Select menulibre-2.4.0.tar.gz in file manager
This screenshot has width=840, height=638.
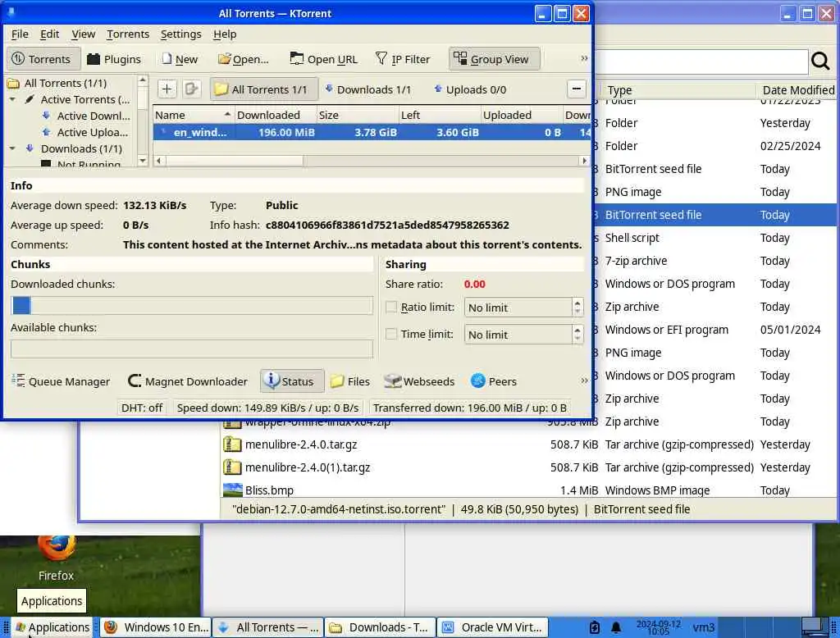pos(300,444)
